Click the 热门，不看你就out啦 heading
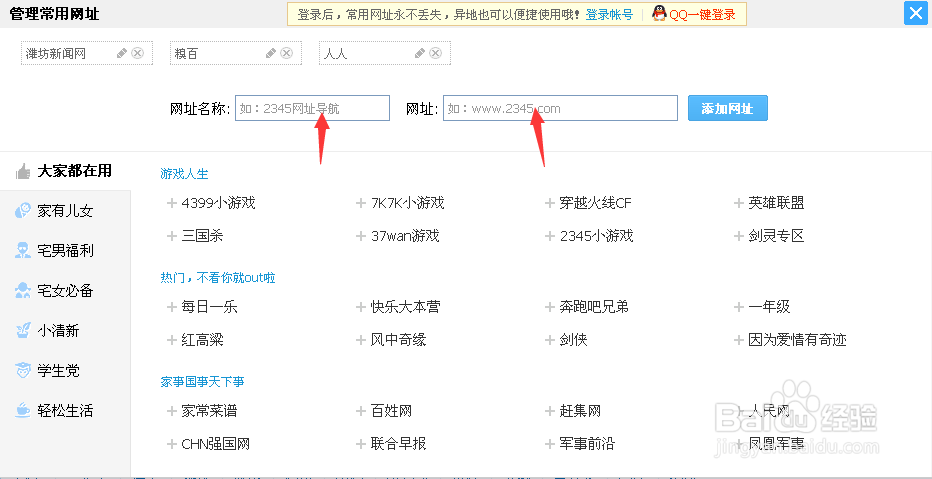This screenshot has width=932, height=479. click(218, 278)
